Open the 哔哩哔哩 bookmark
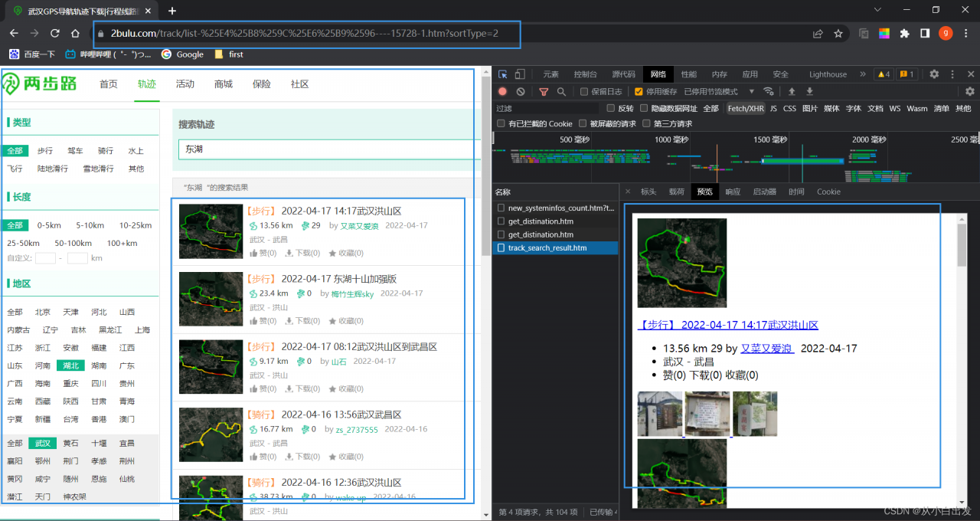 click(108, 54)
